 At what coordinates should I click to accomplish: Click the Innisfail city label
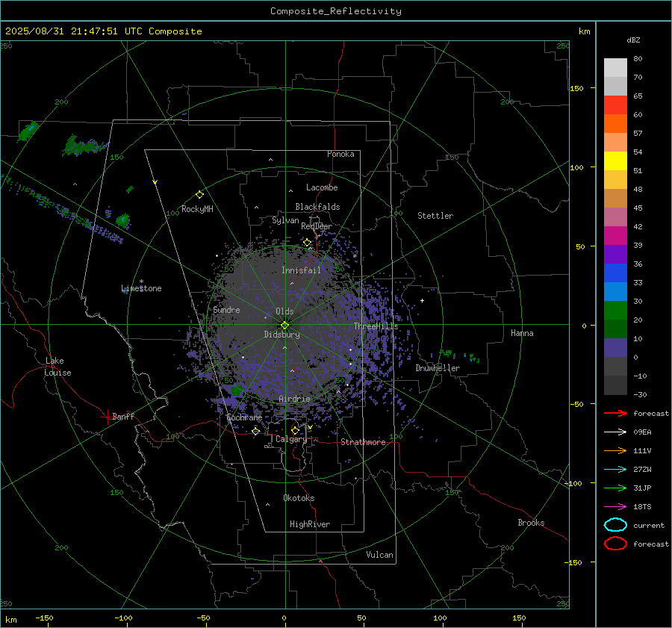click(301, 270)
